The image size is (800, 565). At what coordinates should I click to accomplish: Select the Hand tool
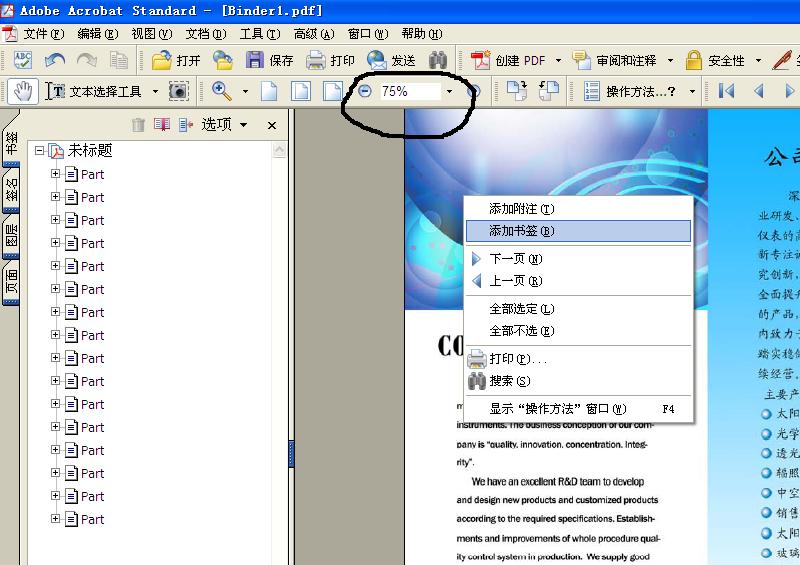pyautogui.click(x=22, y=91)
